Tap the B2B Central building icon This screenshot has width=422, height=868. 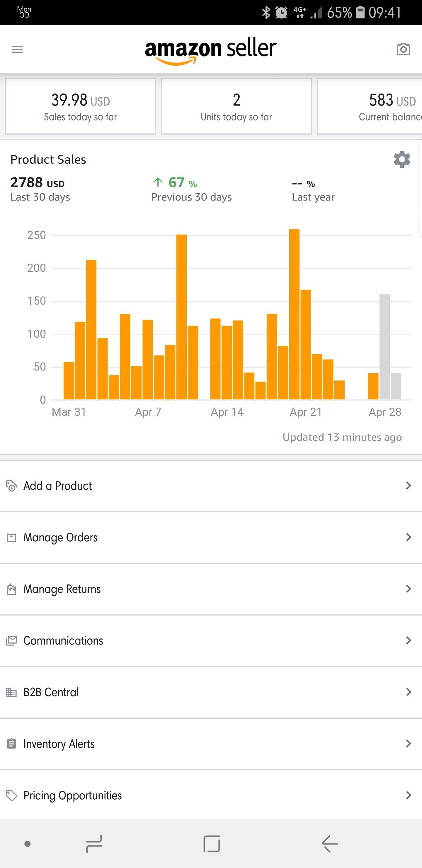tap(11, 692)
